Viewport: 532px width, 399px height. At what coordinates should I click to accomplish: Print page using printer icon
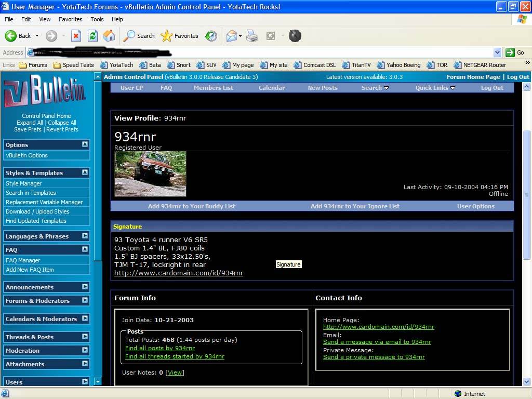252,36
